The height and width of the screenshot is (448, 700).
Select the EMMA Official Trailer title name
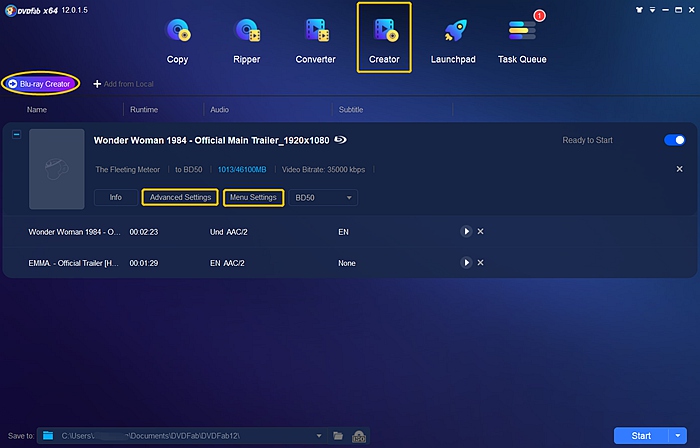click(x=73, y=263)
